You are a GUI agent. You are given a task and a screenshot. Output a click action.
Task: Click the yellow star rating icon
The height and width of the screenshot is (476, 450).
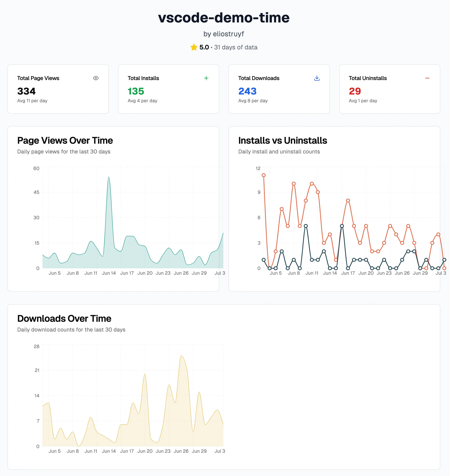194,47
